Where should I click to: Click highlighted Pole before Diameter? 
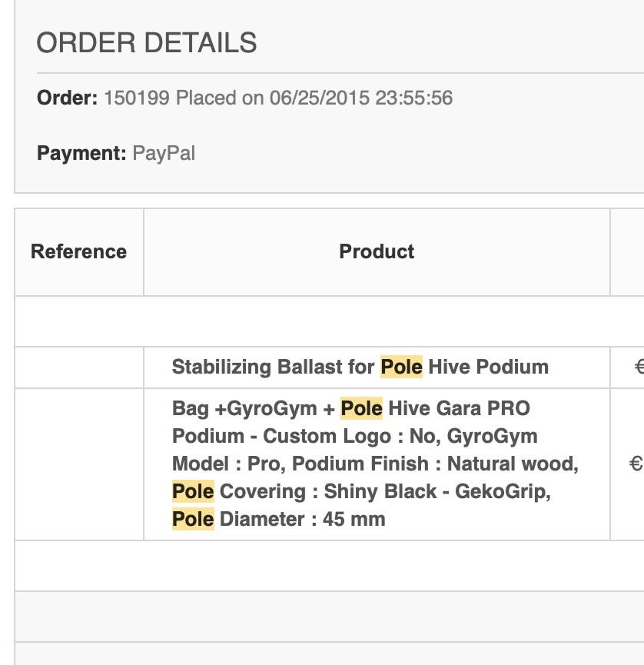[x=193, y=519]
